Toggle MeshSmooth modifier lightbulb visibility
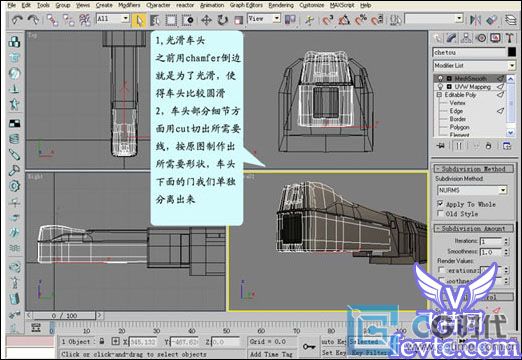 tap(440, 78)
